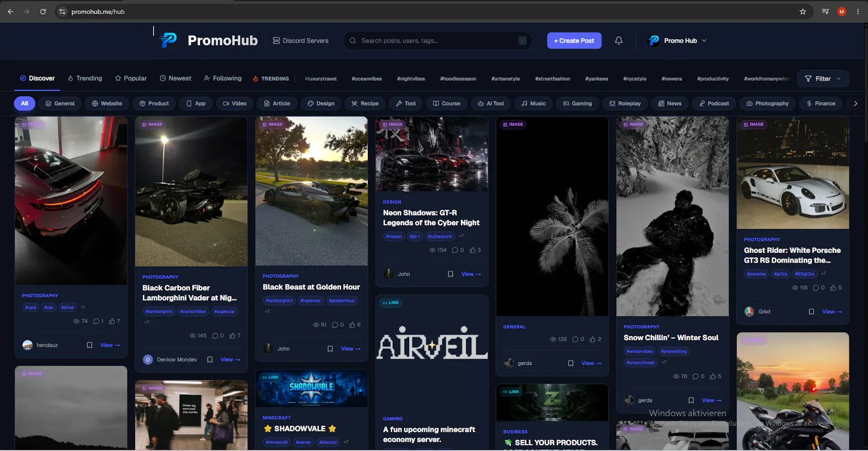
Task: Bookmark the Black Carbon Fiber Lamborghini post
Action: click(x=210, y=360)
